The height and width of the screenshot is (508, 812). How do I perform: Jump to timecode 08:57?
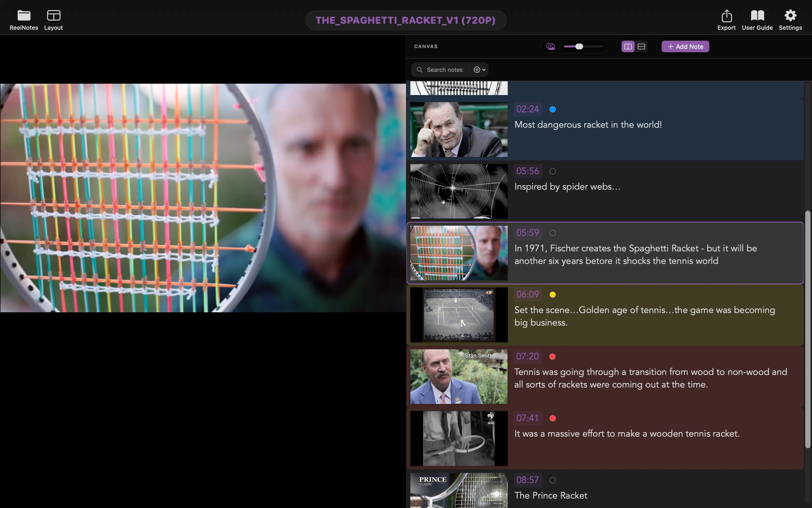(528, 480)
